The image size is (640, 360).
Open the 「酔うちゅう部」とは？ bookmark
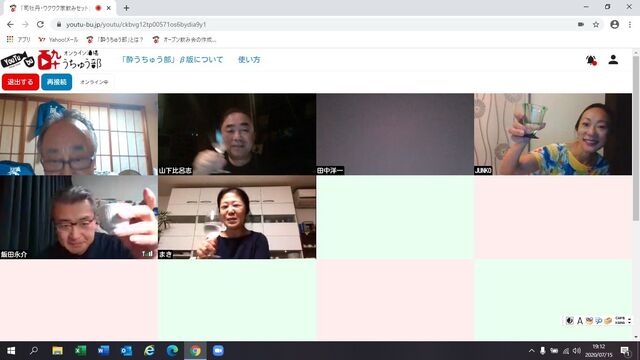(x=115, y=40)
